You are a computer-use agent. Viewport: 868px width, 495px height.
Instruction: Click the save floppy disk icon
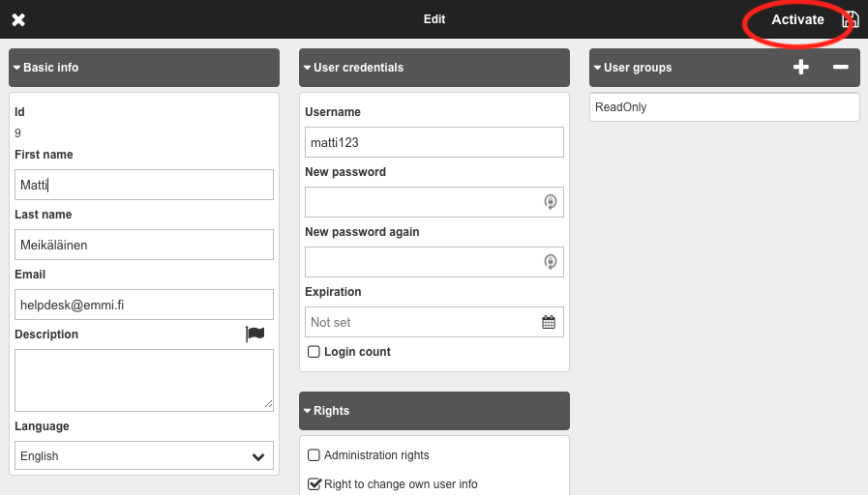(x=851, y=19)
